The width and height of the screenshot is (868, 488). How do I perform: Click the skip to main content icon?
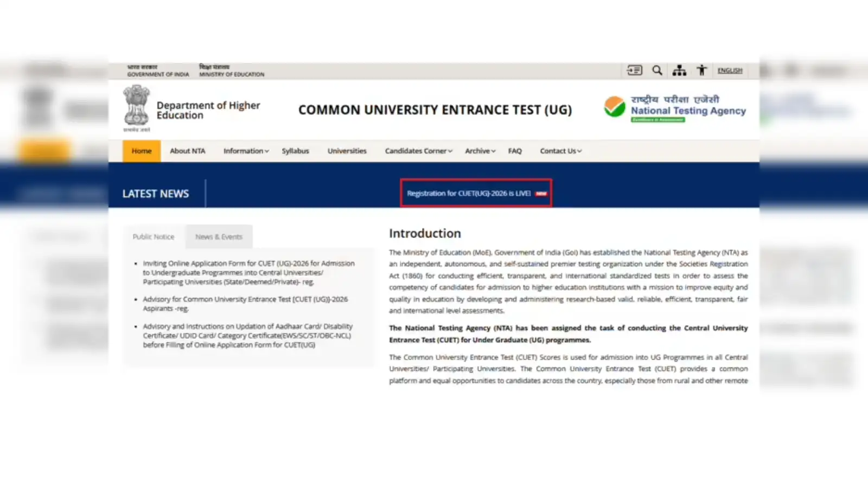coord(634,70)
